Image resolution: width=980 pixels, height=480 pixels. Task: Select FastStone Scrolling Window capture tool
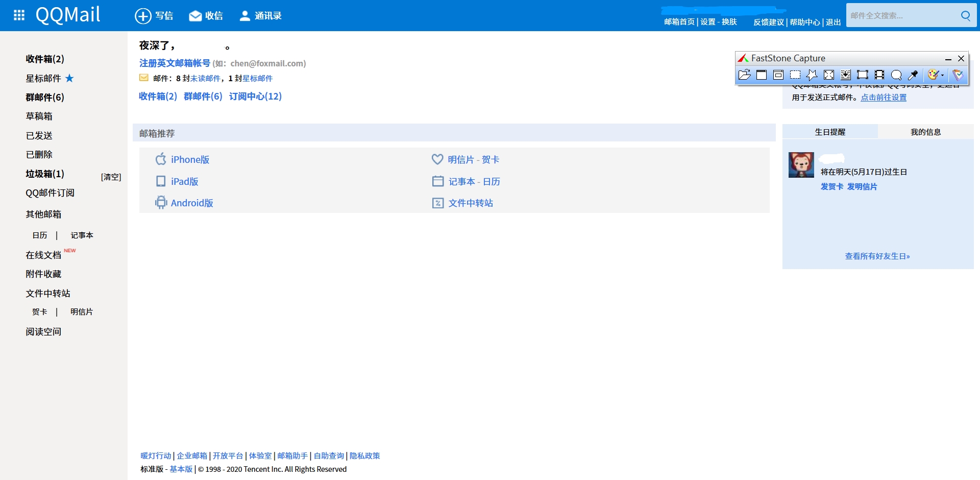[846, 75]
